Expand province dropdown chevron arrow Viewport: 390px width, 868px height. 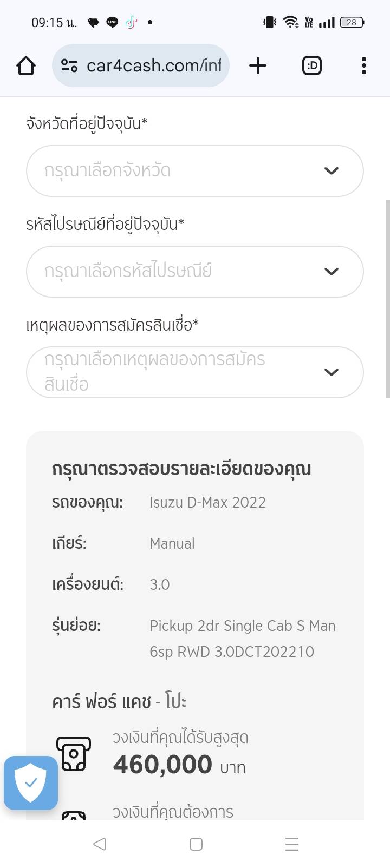tap(331, 171)
